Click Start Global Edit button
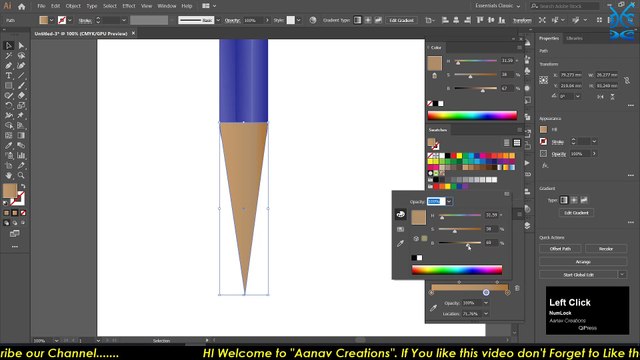 (x=578, y=275)
